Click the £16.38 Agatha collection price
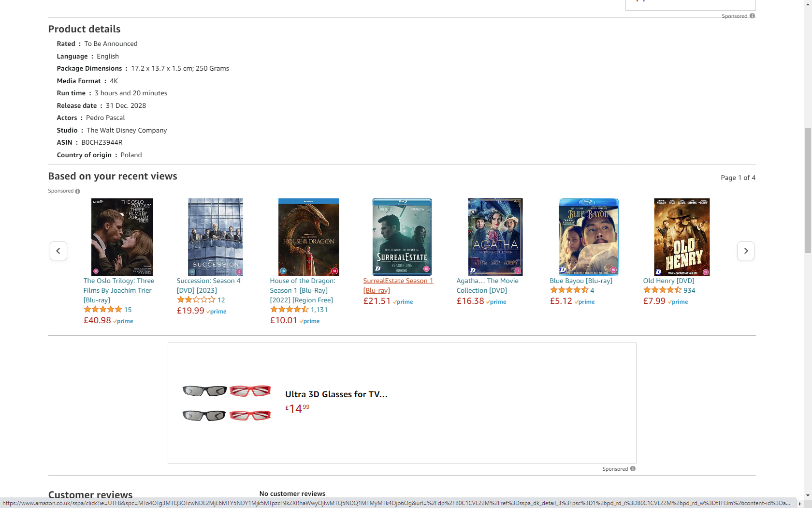This screenshot has height=508, width=812. click(470, 301)
